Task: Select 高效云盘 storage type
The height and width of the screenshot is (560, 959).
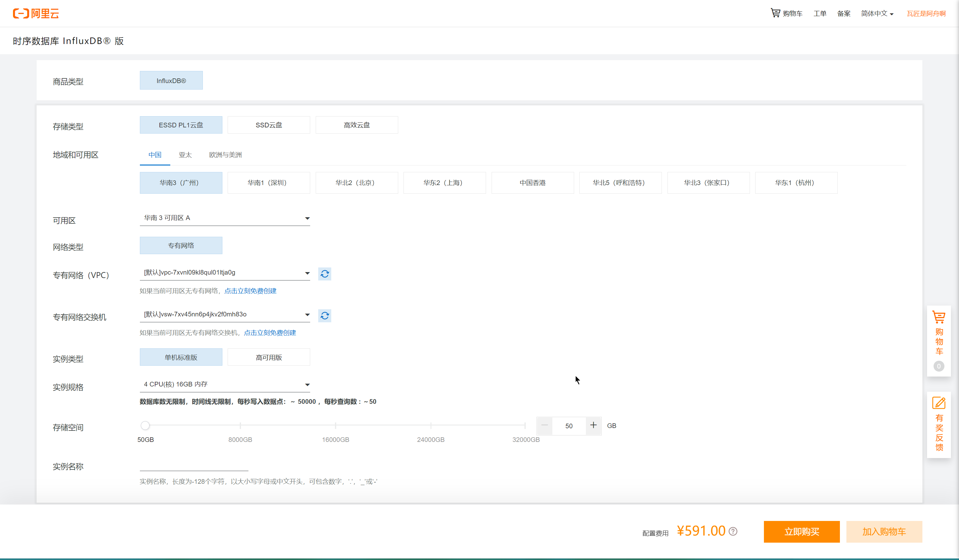Action: (x=357, y=125)
